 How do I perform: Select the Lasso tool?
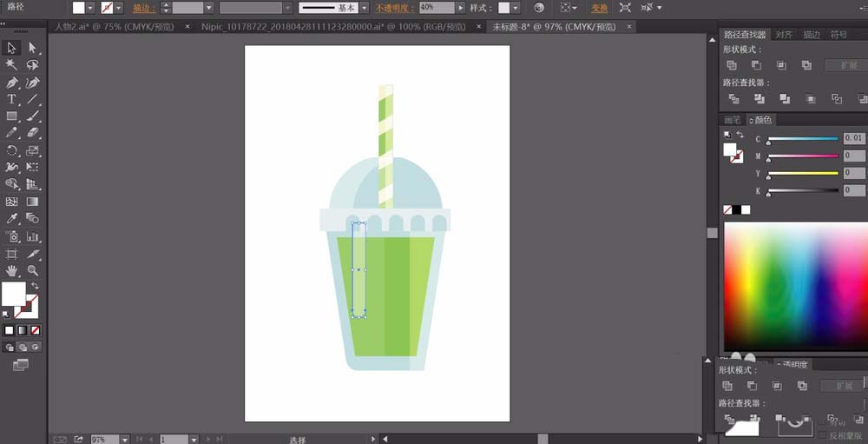click(x=33, y=65)
